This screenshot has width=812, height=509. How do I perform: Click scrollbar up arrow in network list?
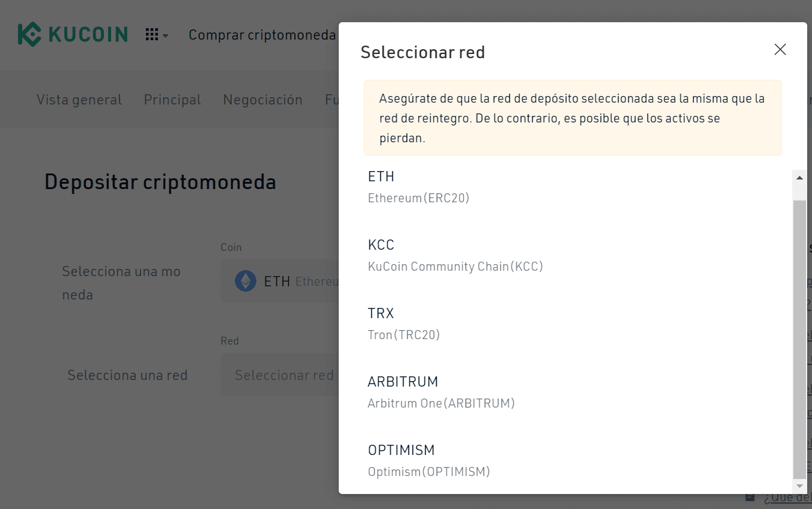point(799,178)
